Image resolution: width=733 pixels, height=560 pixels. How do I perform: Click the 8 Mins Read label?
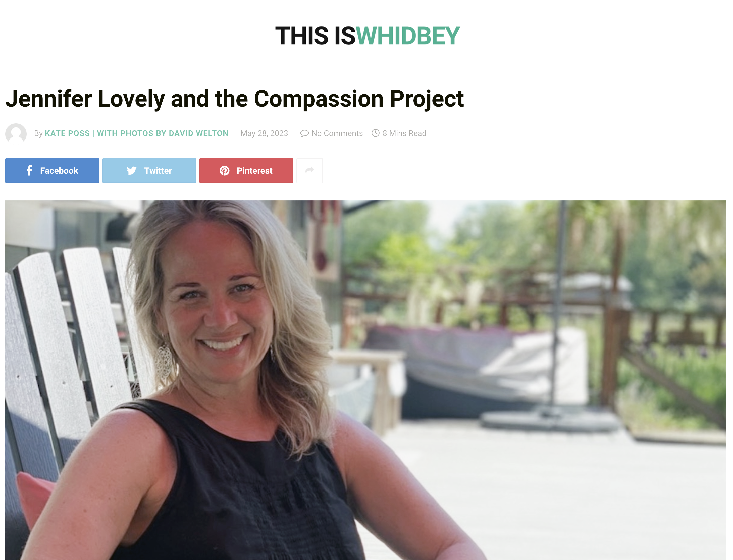click(404, 133)
